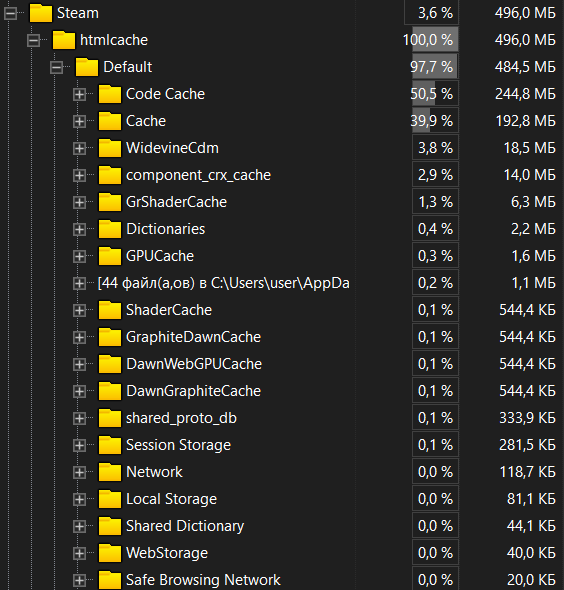Image resolution: width=564 pixels, height=590 pixels.
Task: Click the htmlcache folder icon
Action: pos(64,40)
